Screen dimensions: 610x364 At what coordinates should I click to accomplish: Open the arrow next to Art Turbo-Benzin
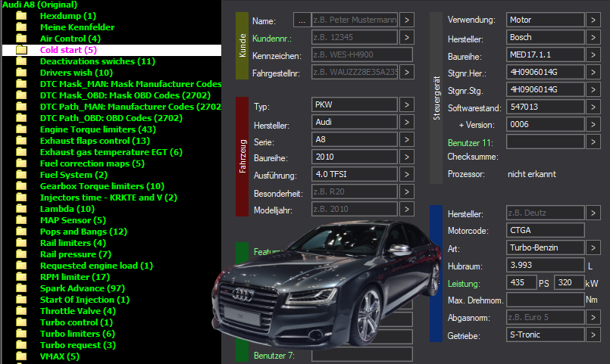pos(593,247)
